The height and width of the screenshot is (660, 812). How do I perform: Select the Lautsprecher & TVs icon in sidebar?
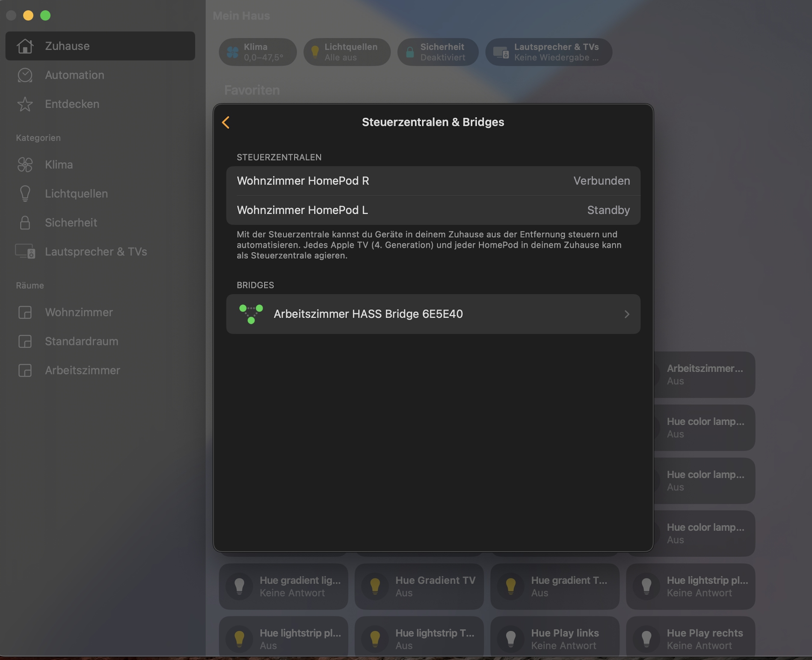(25, 252)
